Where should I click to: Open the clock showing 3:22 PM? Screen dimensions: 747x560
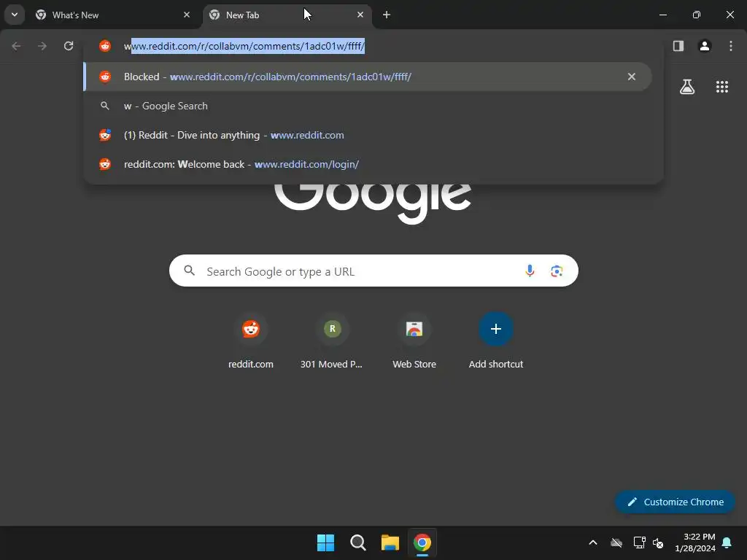click(695, 542)
